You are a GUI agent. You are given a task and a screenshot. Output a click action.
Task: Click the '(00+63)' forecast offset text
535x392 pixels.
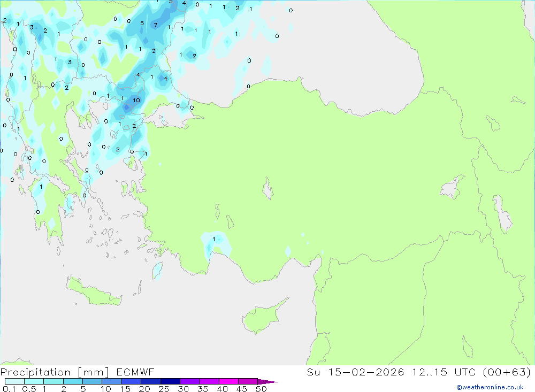coord(507,372)
